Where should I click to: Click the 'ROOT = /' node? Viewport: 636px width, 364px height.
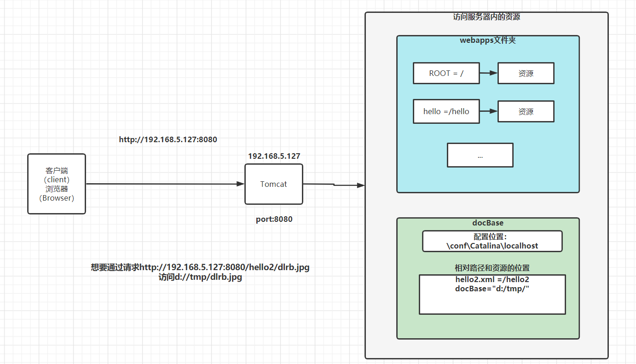coord(446,73)
